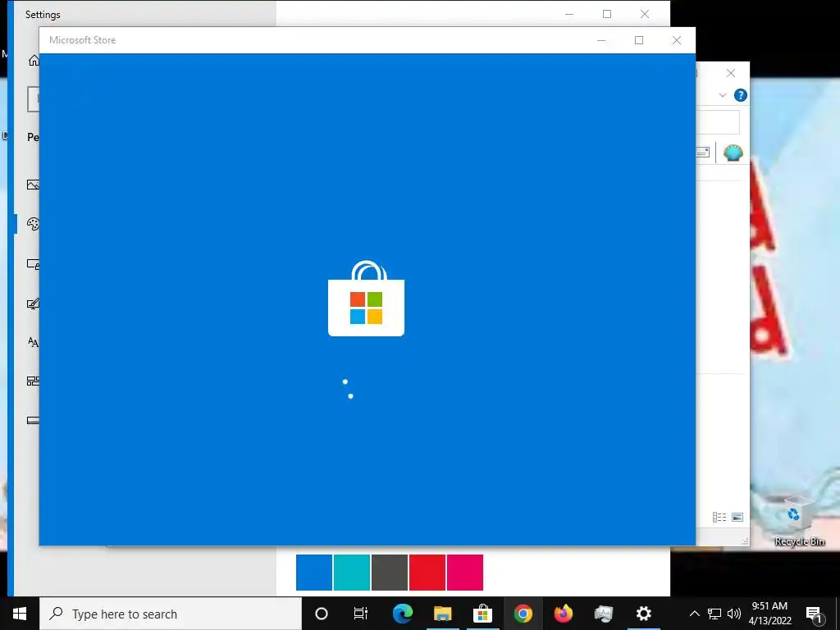Screen dimensions: 840x630
Task: Maximize the Microsoft Store window
Action: pos(639,40)
